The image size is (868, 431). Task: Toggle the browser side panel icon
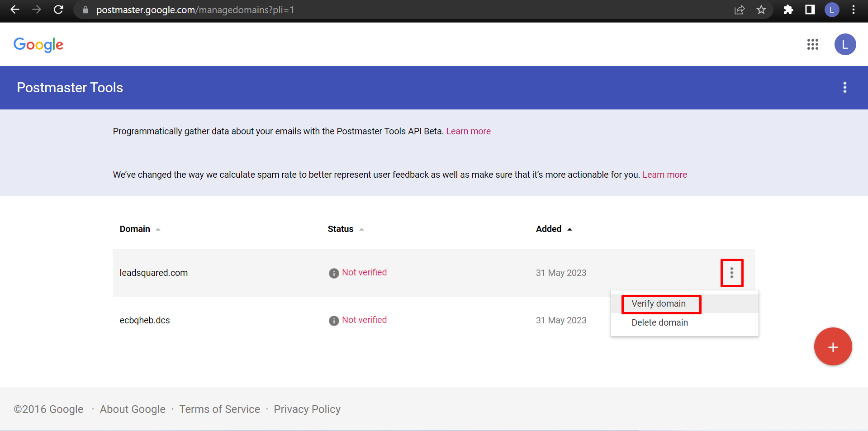click(x=810, y=9)
